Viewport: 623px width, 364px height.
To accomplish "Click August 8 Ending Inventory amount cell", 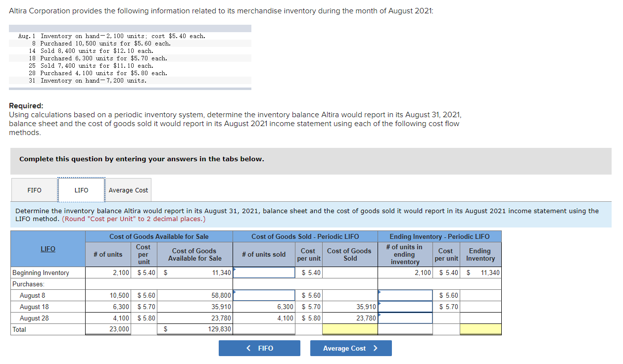I will click(x=480, y=296).
